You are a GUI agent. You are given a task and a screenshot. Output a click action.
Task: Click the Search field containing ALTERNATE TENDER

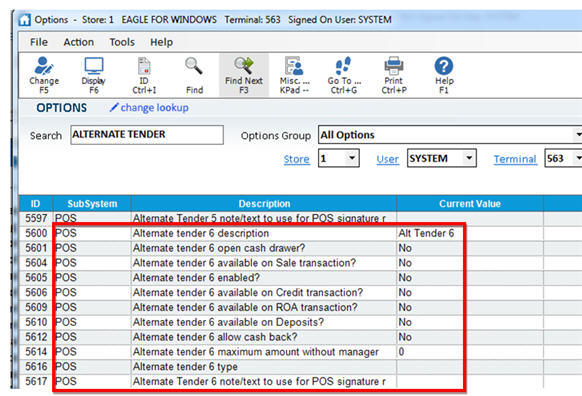(147, 135)
